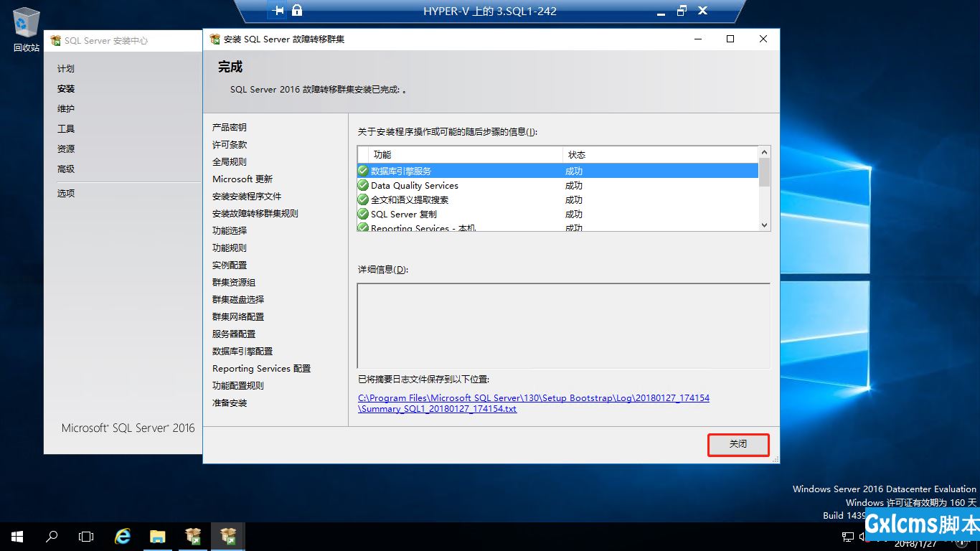Select 高级 in the installation center
The image size is (980, 551).
66,169
